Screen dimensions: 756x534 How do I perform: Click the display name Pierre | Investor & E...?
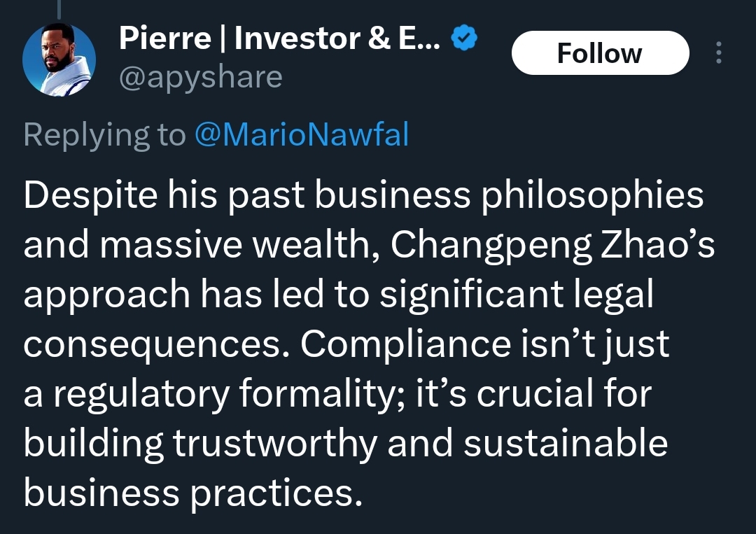tap(279, 38)
